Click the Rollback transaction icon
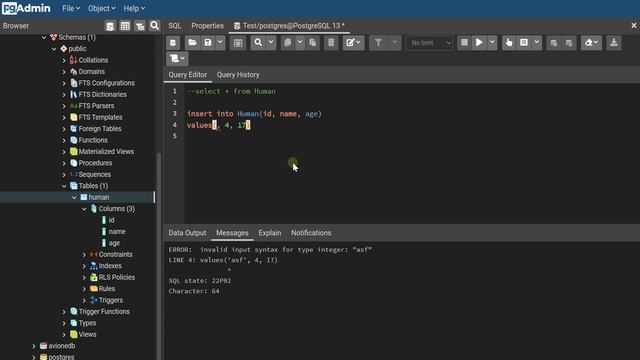 (569, 43)
